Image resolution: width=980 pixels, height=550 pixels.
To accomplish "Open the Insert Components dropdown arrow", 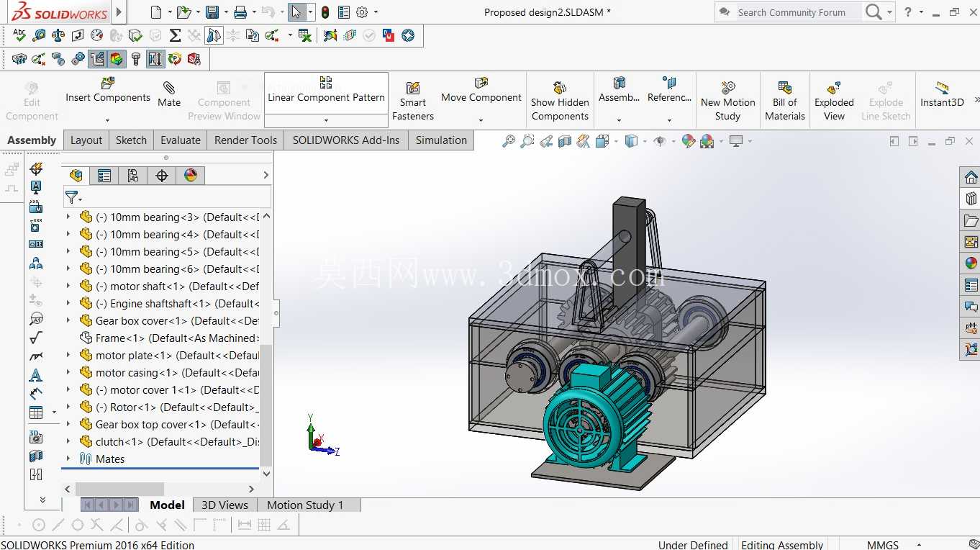I will pyautogui.click(x=107, y=120).
